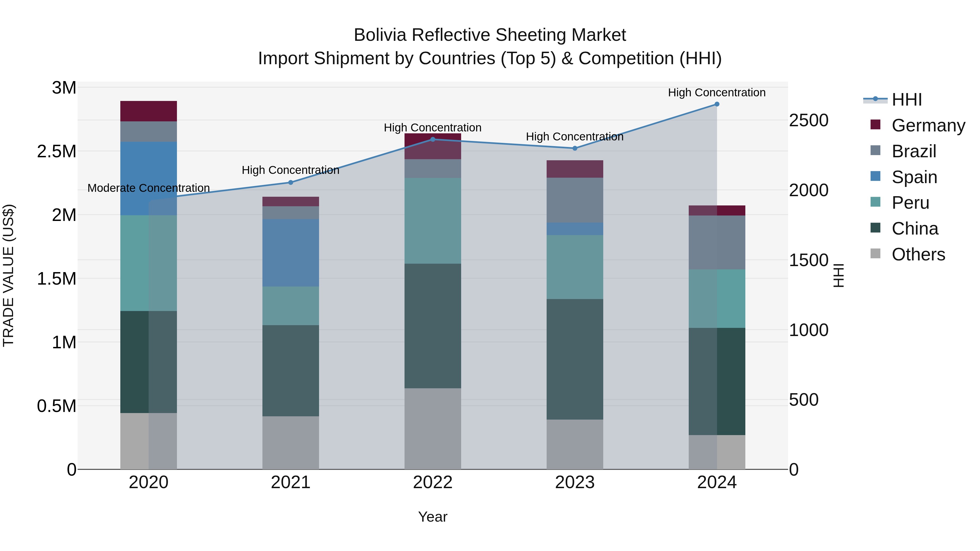Toggle the Peru legend entry

tap(899, 203)
